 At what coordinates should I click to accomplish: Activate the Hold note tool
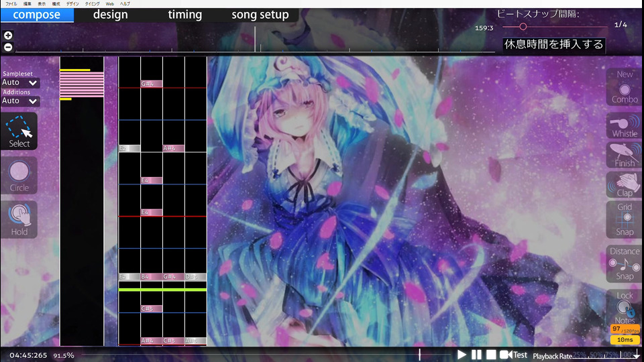(19, 220)
